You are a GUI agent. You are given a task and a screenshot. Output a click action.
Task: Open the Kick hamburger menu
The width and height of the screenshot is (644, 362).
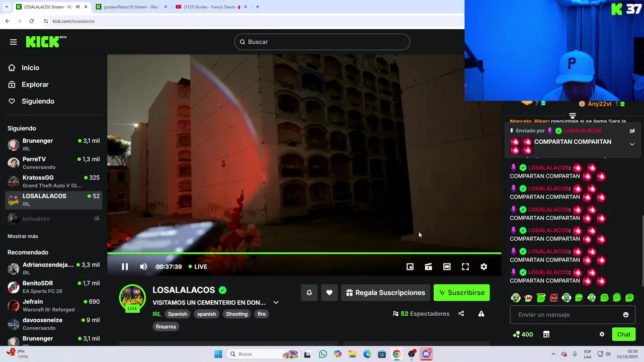(x=14, y=42)
